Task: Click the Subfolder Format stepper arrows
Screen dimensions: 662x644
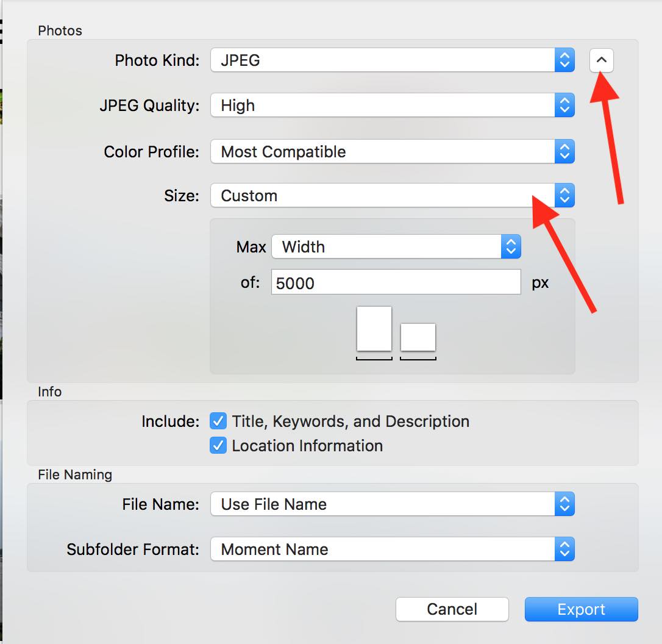Action: click(x=564, y=549)
